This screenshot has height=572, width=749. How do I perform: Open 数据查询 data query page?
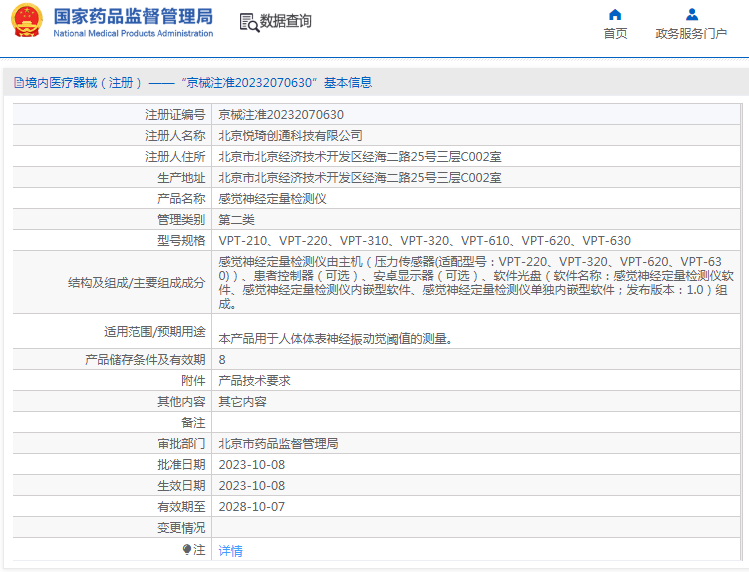pos(285,21)
